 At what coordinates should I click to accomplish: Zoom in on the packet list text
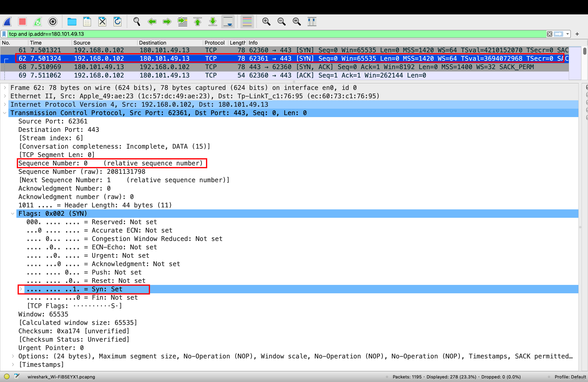[x=266, y=21]
